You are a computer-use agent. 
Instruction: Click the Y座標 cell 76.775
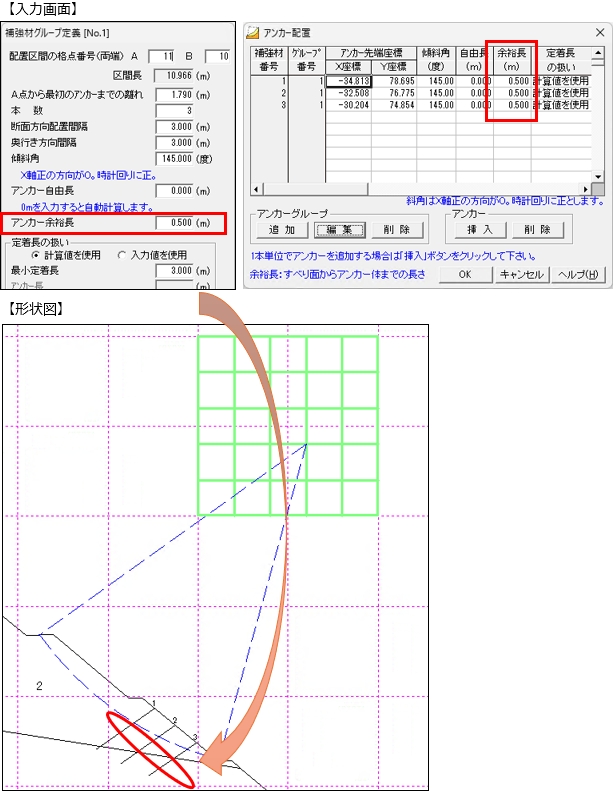[394, 93]
